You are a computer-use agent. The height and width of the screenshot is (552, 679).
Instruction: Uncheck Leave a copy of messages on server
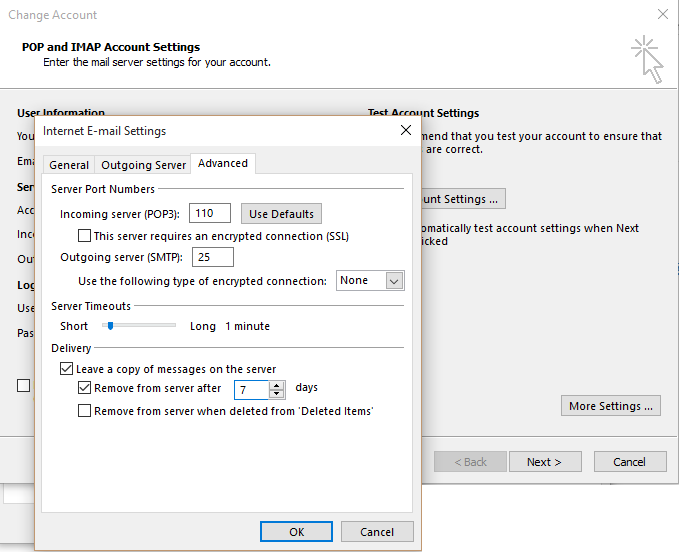click(x=67, y=369)
